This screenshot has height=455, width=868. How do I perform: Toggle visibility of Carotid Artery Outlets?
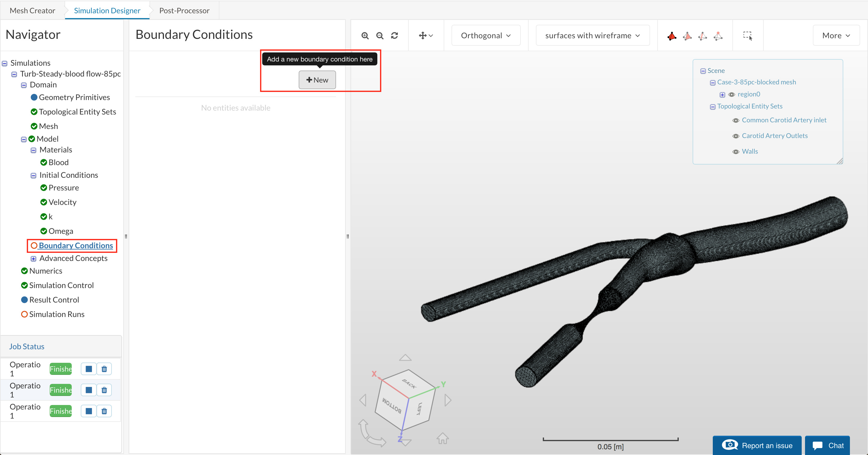tap(736, 136)
